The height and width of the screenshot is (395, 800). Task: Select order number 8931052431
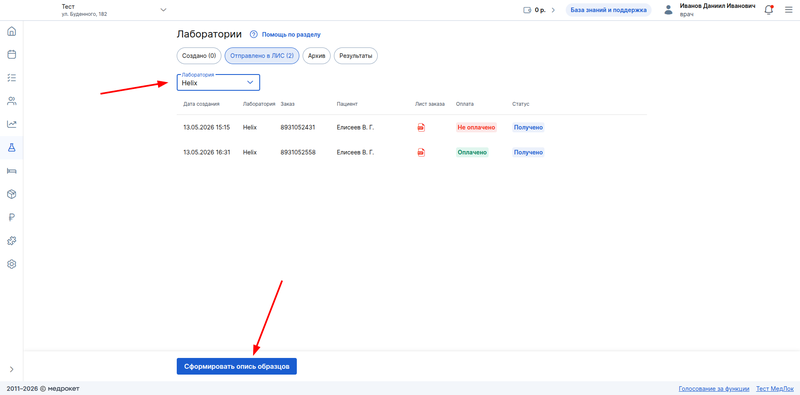298,128
